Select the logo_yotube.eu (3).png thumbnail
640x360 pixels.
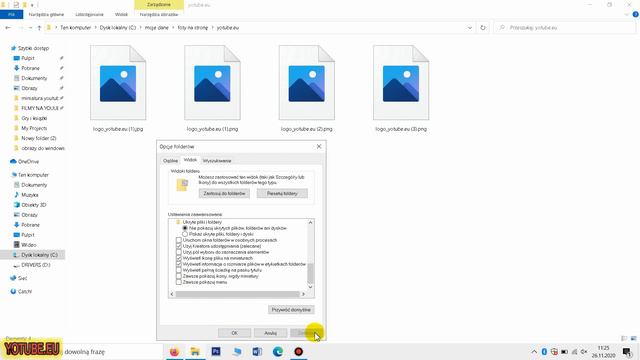(401, 82)
